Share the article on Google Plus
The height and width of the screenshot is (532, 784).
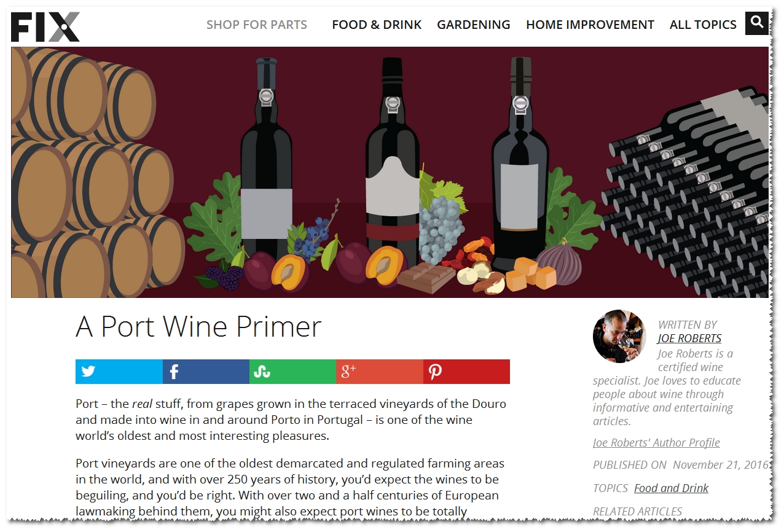(380, 372)
